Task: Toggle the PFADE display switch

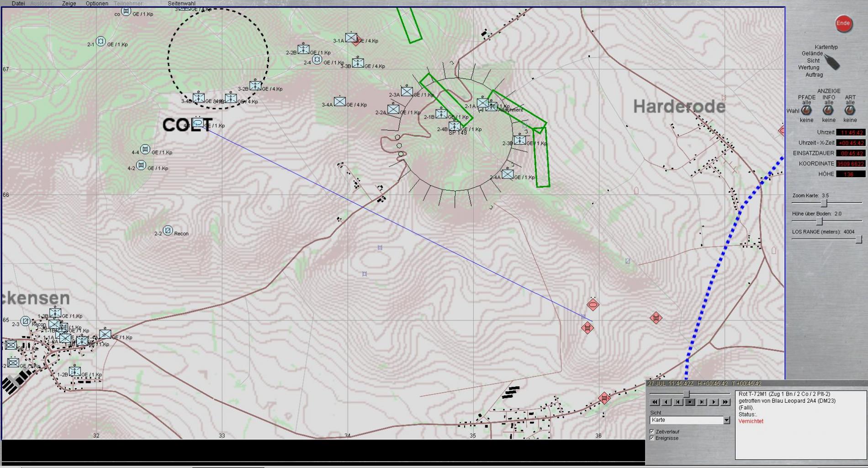Action: pyautogui.click(x=806, y=110)
